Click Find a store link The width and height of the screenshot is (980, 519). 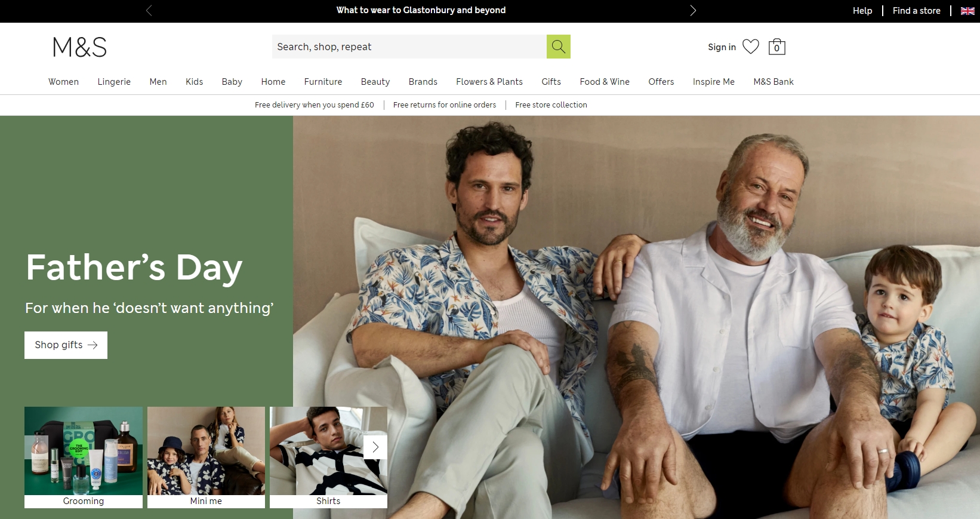click(x=916, y=11)
